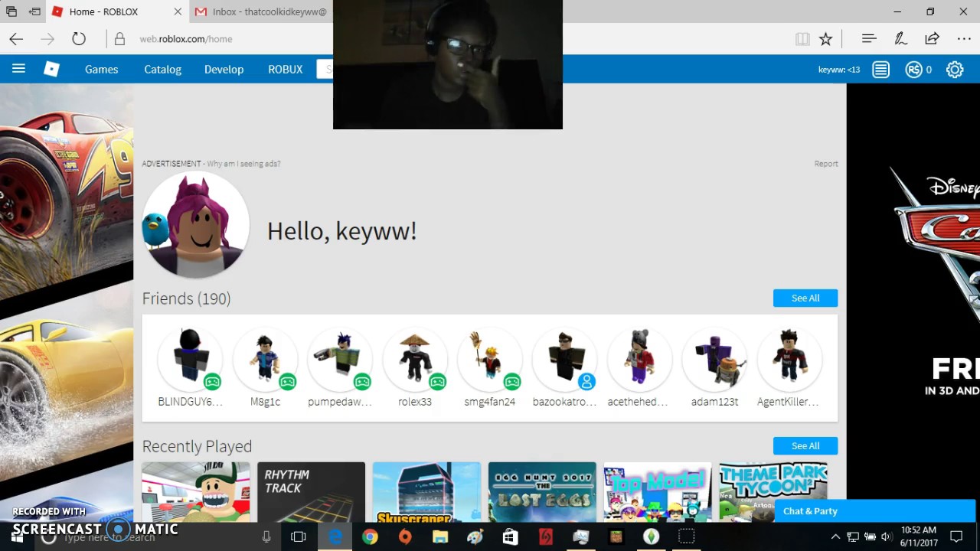Click bazookatro's online status icon
Image resolution: width=980 pixels, height=551 pixels.
[587, 381]
